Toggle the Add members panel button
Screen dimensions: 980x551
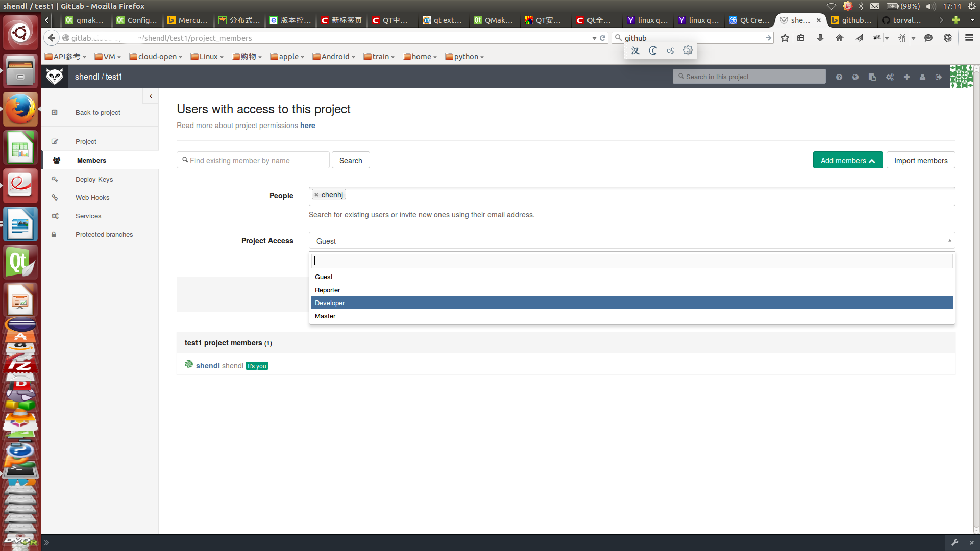pyautogui.click(x=847, y=160)
